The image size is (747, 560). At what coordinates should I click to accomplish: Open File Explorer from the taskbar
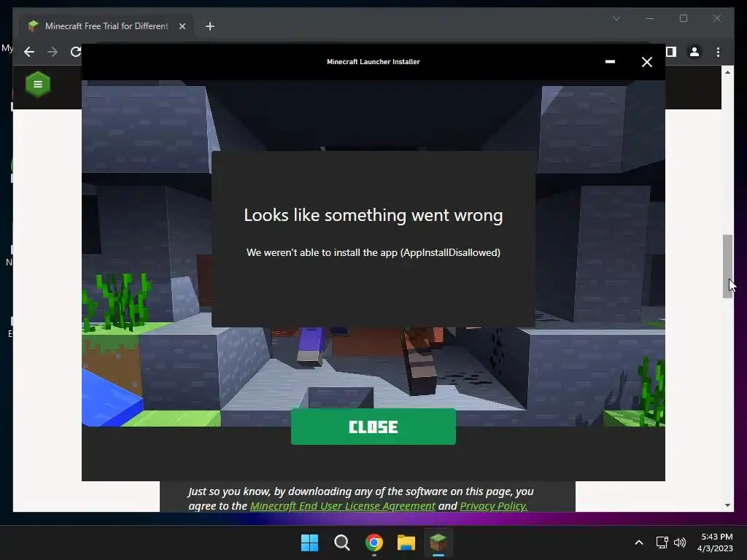[406, 542]
